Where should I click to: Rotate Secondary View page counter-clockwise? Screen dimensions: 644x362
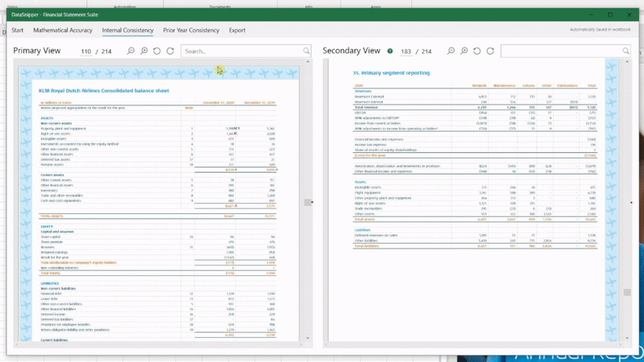pos(477,51)
